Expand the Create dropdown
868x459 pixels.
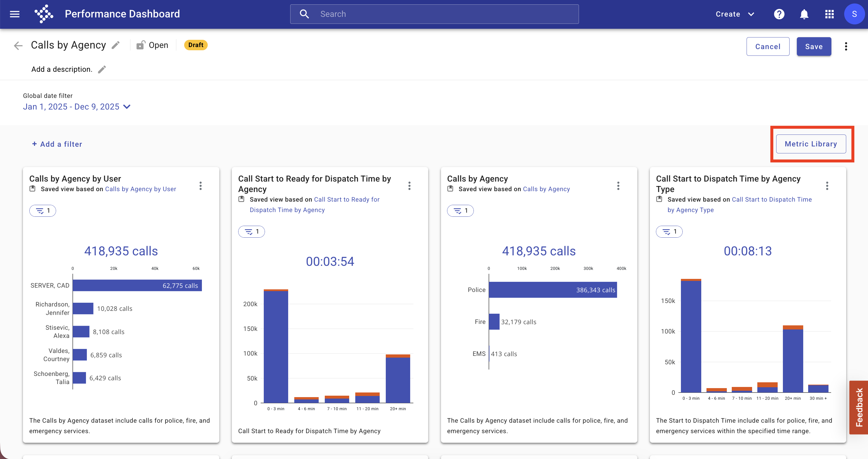coord(735,14)
